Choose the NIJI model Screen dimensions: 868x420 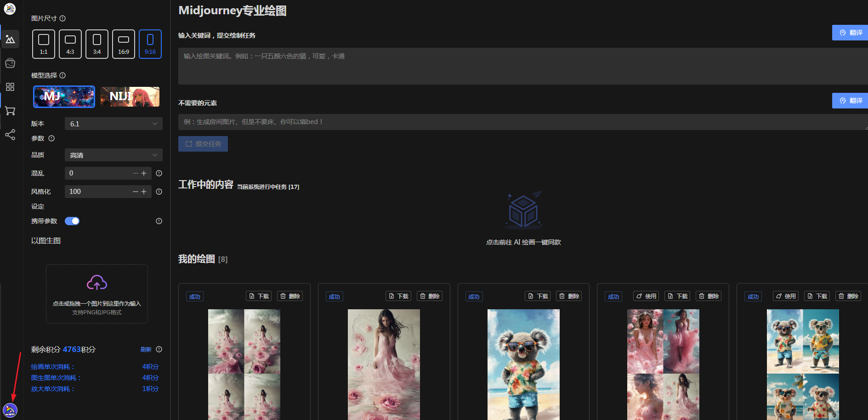130,96
